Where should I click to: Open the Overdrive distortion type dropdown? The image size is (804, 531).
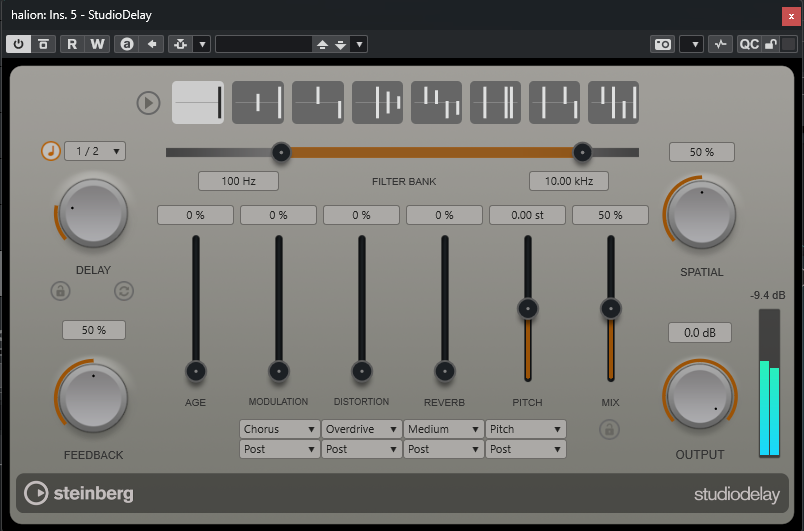[x=361, y=429]
